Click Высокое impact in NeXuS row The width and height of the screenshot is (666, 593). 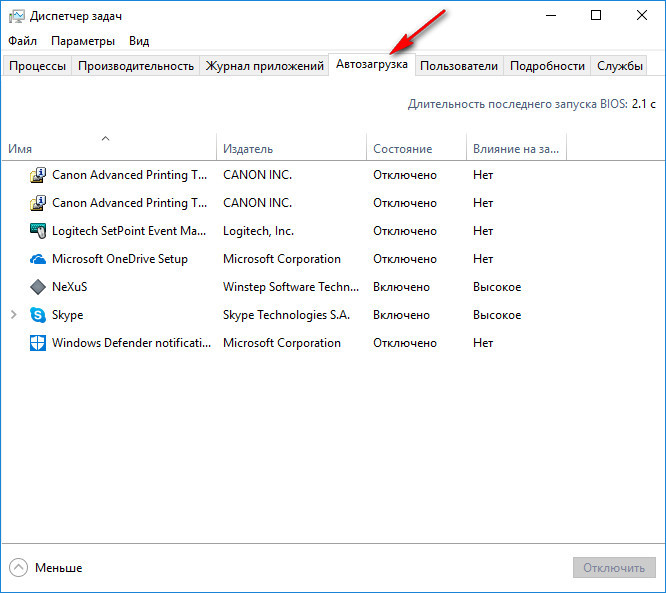point(497,287)
